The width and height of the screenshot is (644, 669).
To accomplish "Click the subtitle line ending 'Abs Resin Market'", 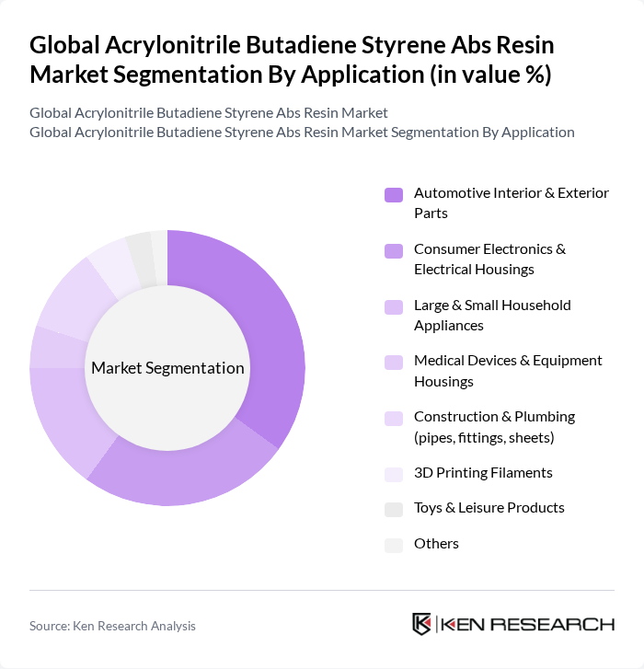I will [209, 113].
